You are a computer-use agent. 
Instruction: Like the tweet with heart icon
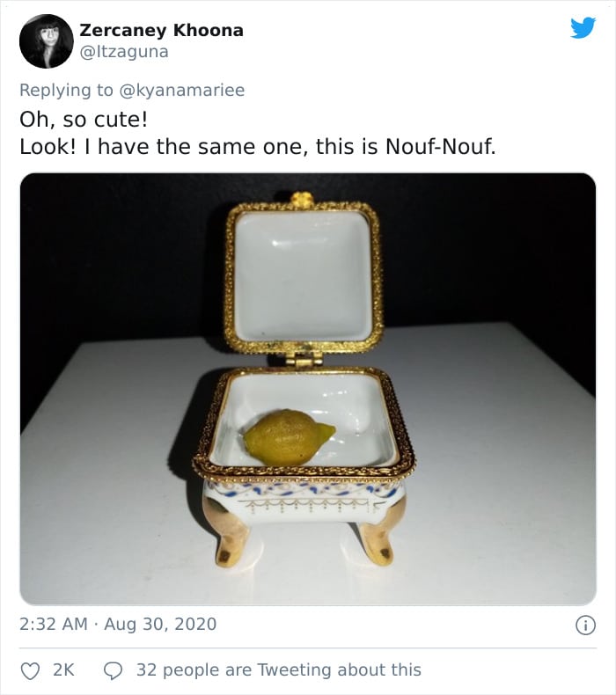click(30, 670)
